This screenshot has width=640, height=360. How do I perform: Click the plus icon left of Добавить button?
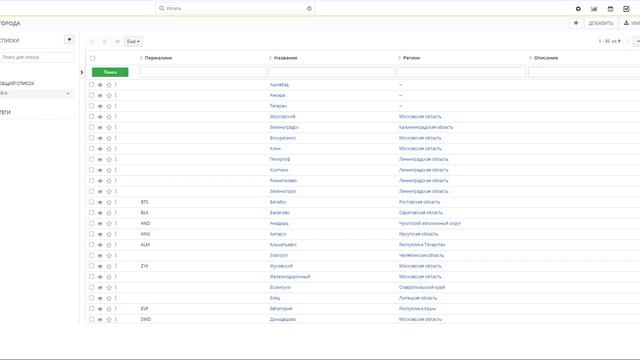click(576, 23)
